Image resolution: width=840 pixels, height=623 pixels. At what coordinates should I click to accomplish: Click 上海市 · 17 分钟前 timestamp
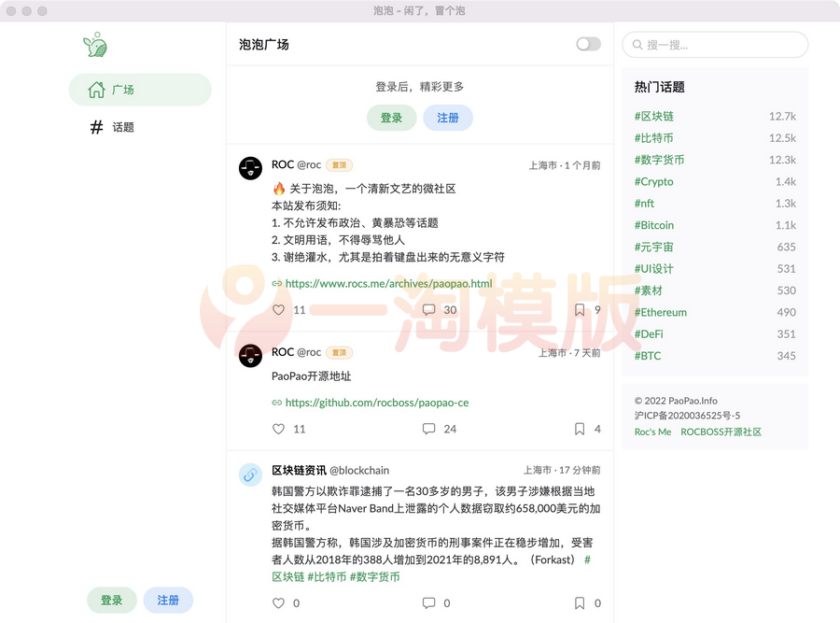tap(562, 470)
